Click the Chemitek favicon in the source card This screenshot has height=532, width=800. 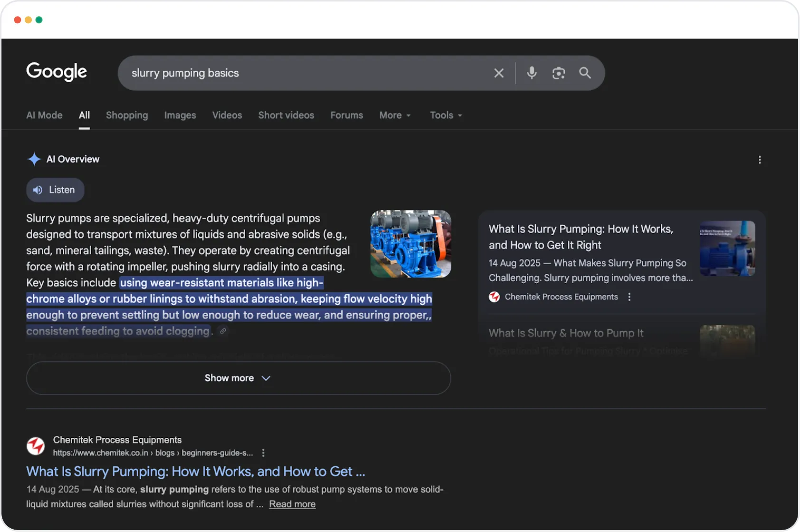click(494, 297)
